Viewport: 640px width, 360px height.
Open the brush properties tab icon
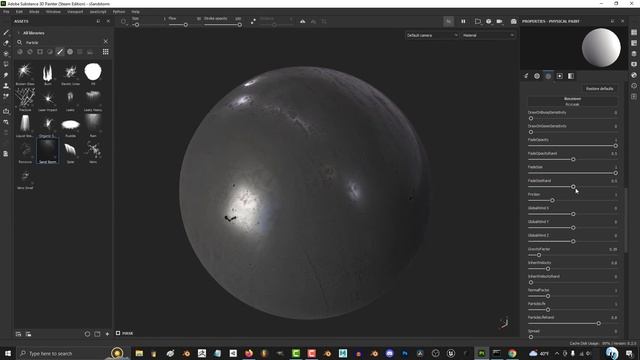pos(526,76)
